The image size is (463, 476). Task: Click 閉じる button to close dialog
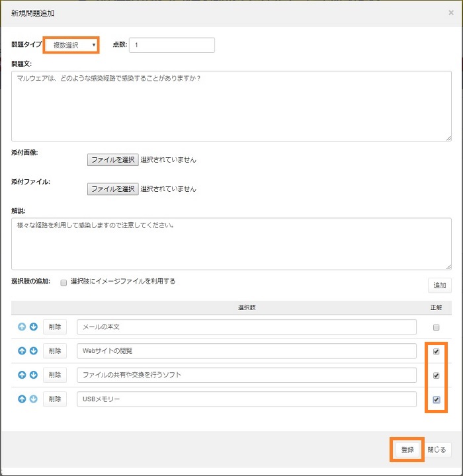click(437, 450)
